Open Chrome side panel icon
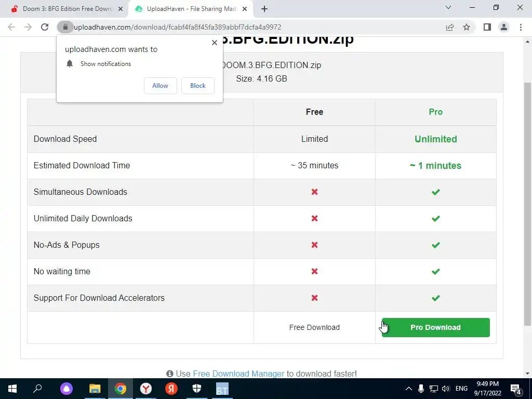Screen dimensions: 532x399 [x=487, y=27]
